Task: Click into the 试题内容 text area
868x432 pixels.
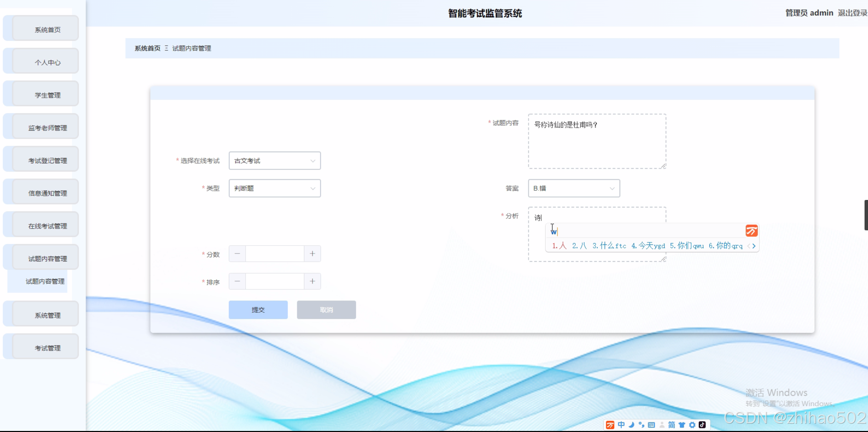Action: click(x=597, y=145)
